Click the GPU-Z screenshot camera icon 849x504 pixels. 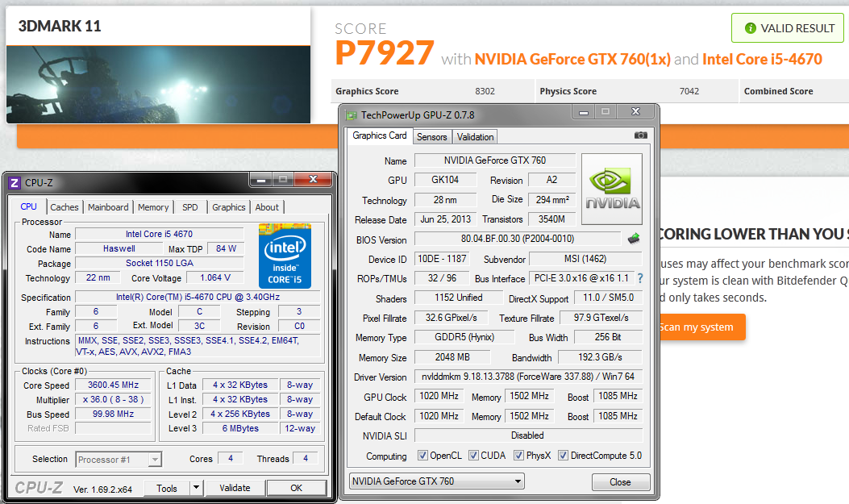pos(640,135)
